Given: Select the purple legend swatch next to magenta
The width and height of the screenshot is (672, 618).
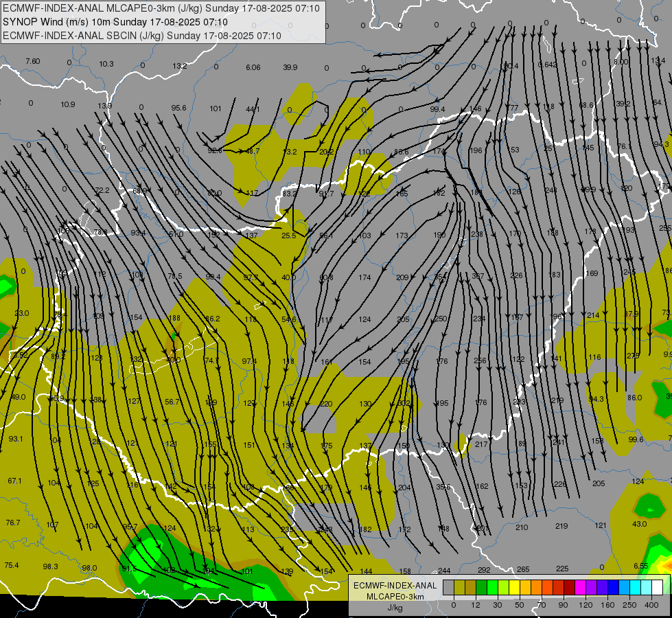Looking at the screenshot, I should pyautogui.click(x=592, y=587).
